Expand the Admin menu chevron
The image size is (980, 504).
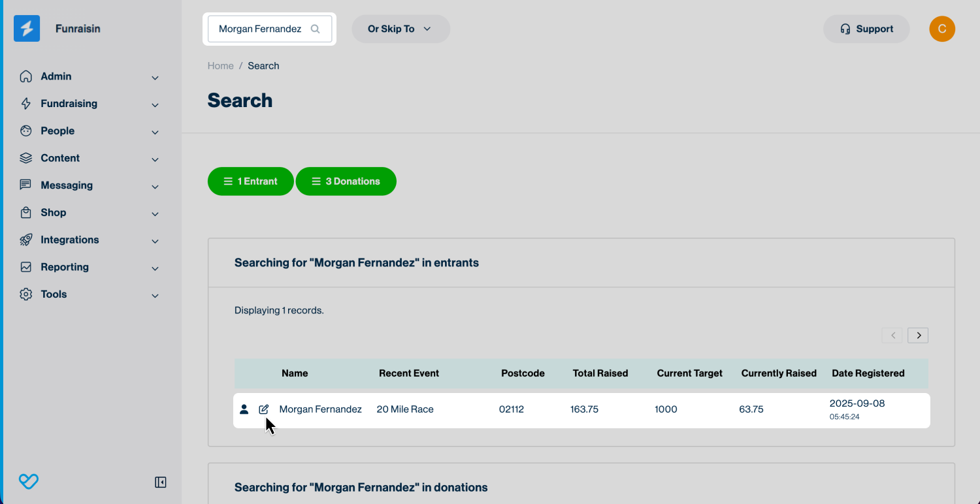point(155,78)
